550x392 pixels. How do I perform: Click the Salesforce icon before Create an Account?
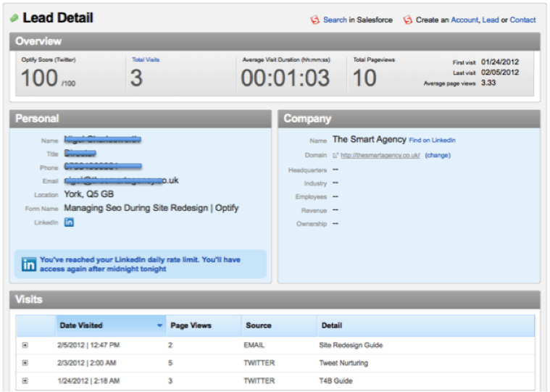click(x=407, y=20)
